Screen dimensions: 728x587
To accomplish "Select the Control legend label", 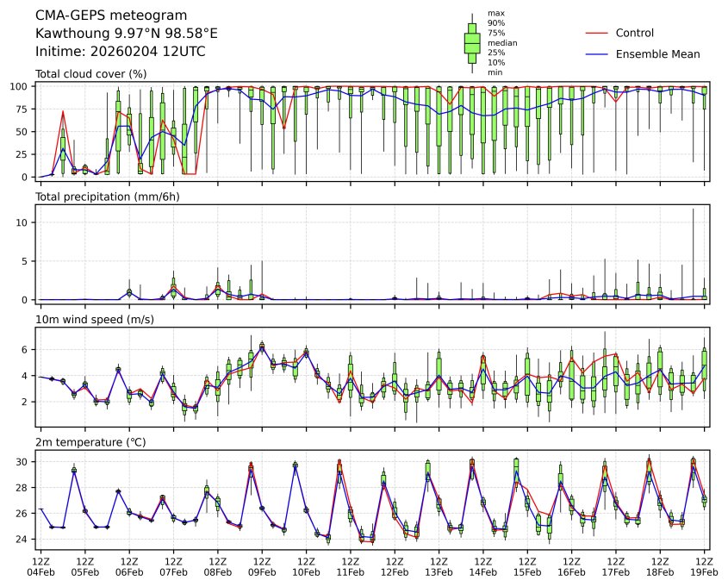I will pos(634,34).
